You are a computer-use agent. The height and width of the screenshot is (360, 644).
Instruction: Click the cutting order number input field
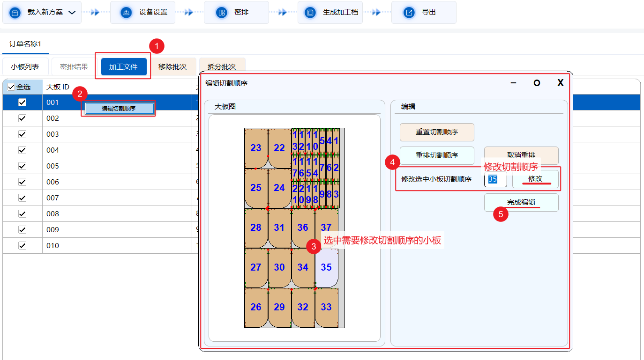pos(495,179)
